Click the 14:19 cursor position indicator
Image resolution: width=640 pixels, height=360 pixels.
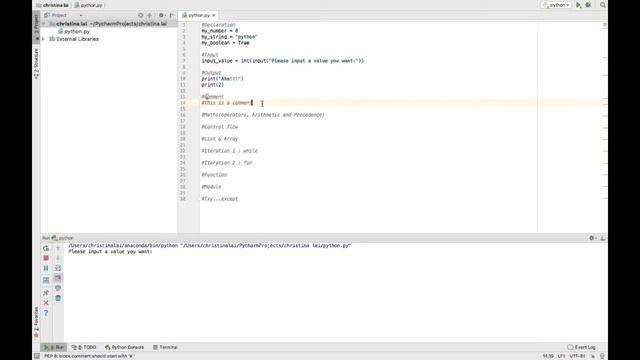point(548,356)
